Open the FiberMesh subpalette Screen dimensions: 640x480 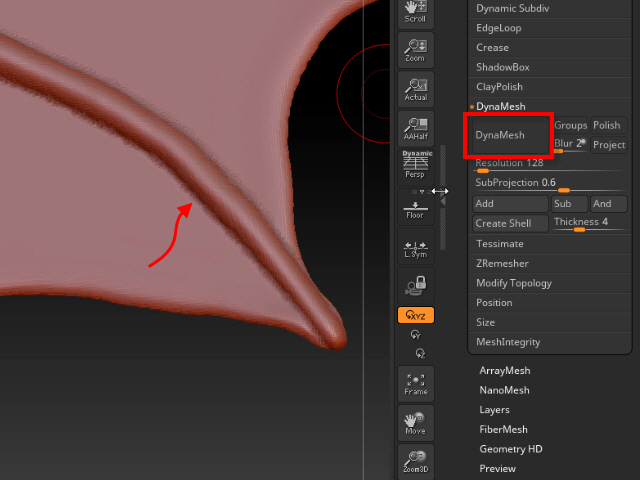pos(505,429)
